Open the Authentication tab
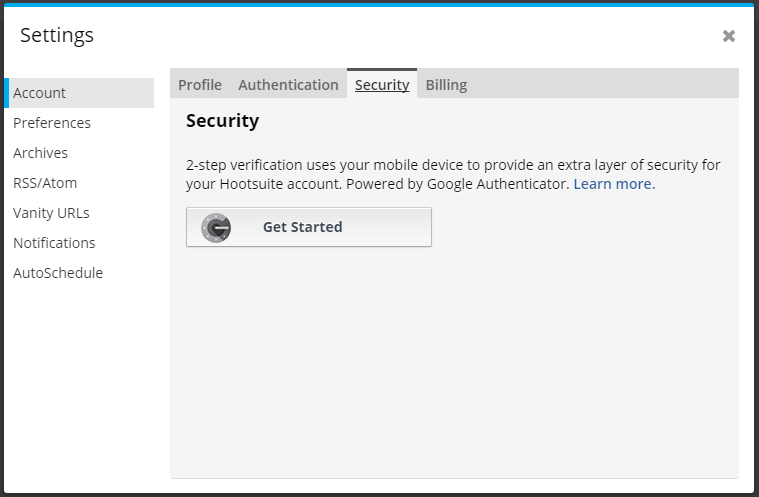The height and width of the screenshot is (497, 759). (288, 85)
